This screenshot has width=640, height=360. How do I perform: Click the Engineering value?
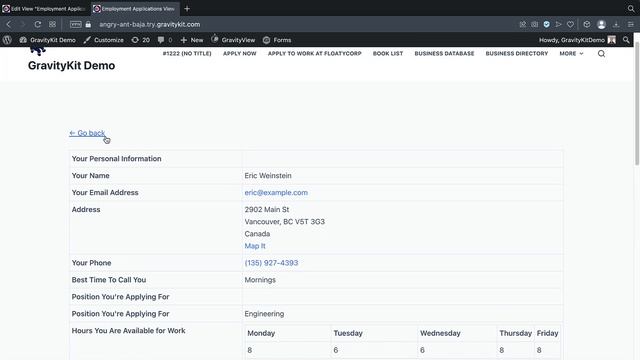[264, 314]
